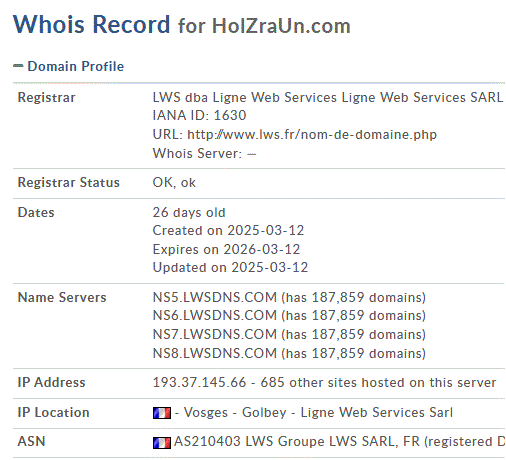Click the HolZraUn.com domain title
The height and width of the screenshot is (460, 506).
(281, 26)
